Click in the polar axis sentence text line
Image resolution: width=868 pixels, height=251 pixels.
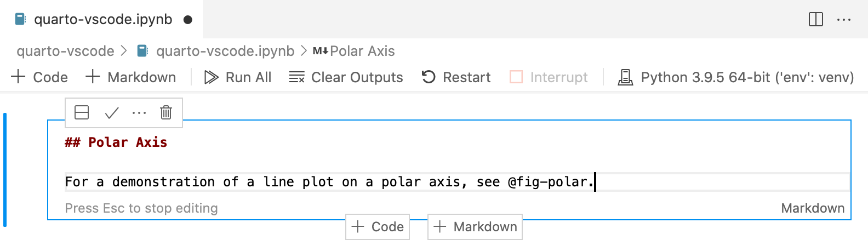tap(329, 182)
